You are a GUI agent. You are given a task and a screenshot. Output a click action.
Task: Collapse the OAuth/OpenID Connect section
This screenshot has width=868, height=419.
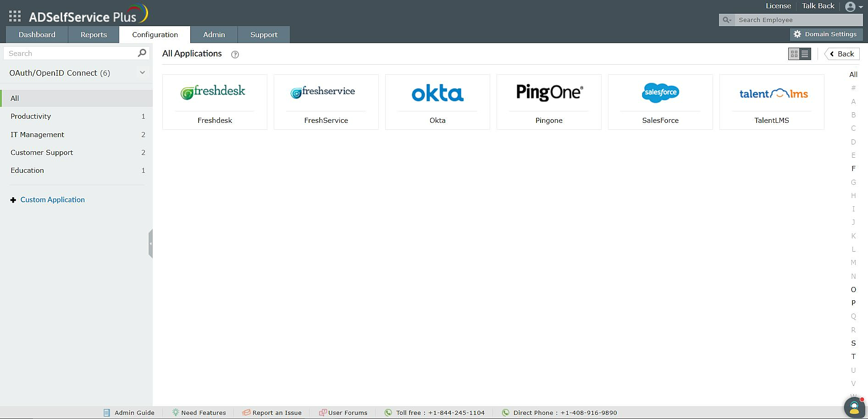[x=142, y=72]
